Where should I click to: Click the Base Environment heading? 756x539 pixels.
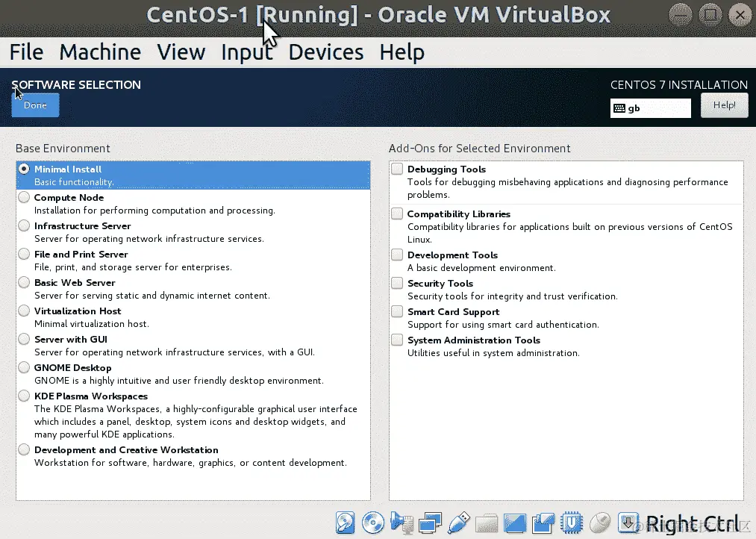click(63, 149)
